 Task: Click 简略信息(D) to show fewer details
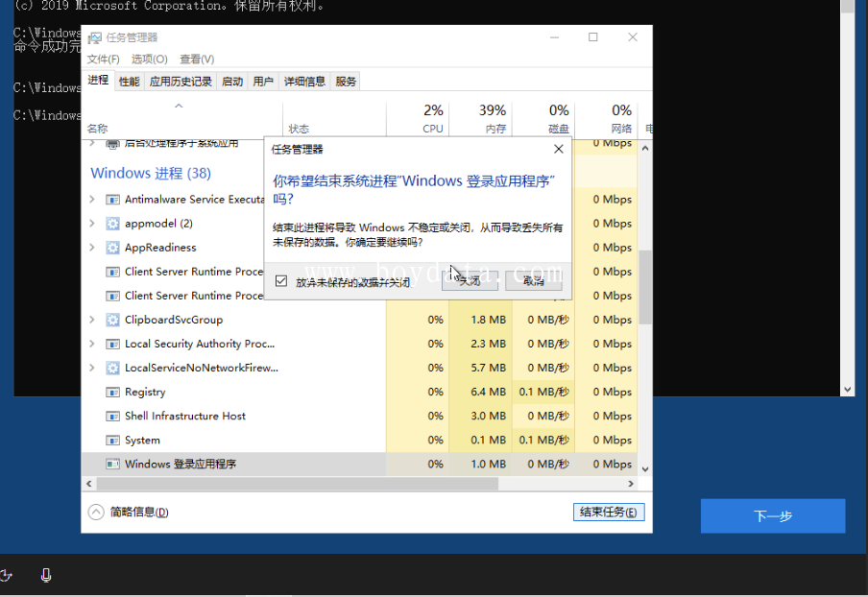click(x=139, y=513)
